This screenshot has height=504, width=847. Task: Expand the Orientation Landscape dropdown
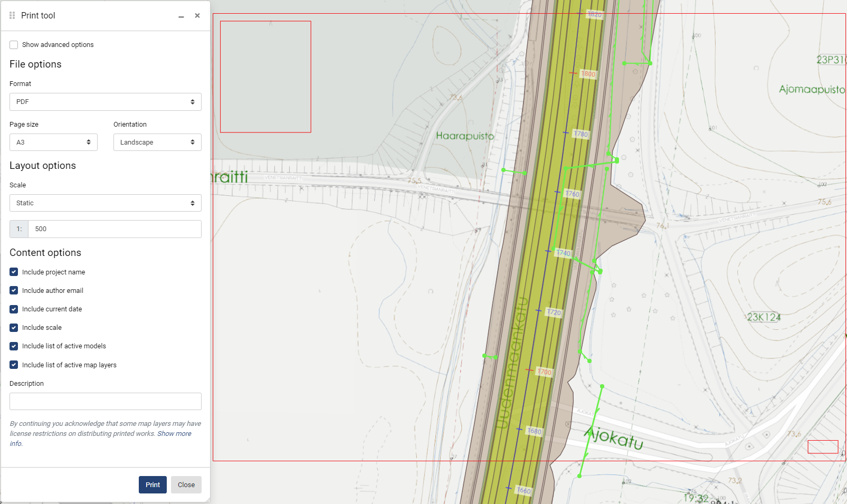157,142
